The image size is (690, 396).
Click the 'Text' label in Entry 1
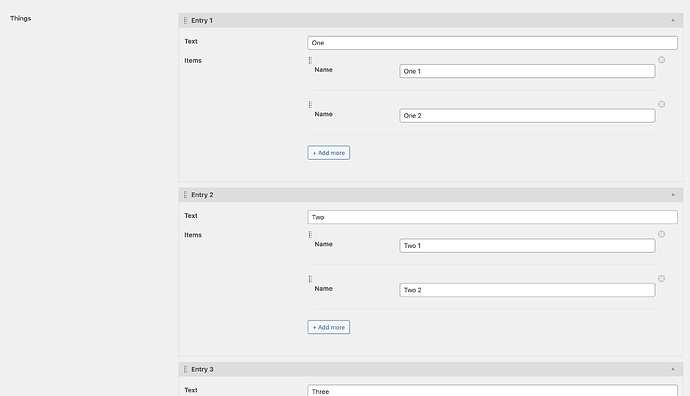coord(191,41)
